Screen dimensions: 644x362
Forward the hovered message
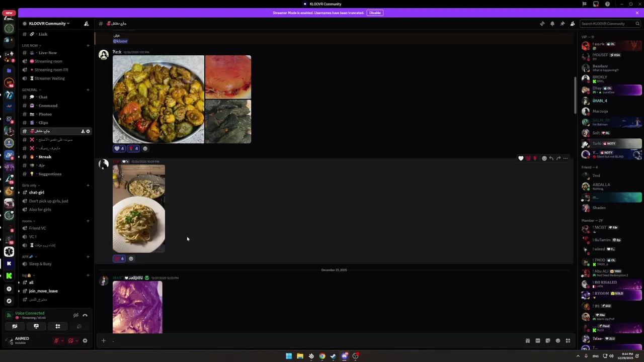pyautogui.click(x=558, y=158)
